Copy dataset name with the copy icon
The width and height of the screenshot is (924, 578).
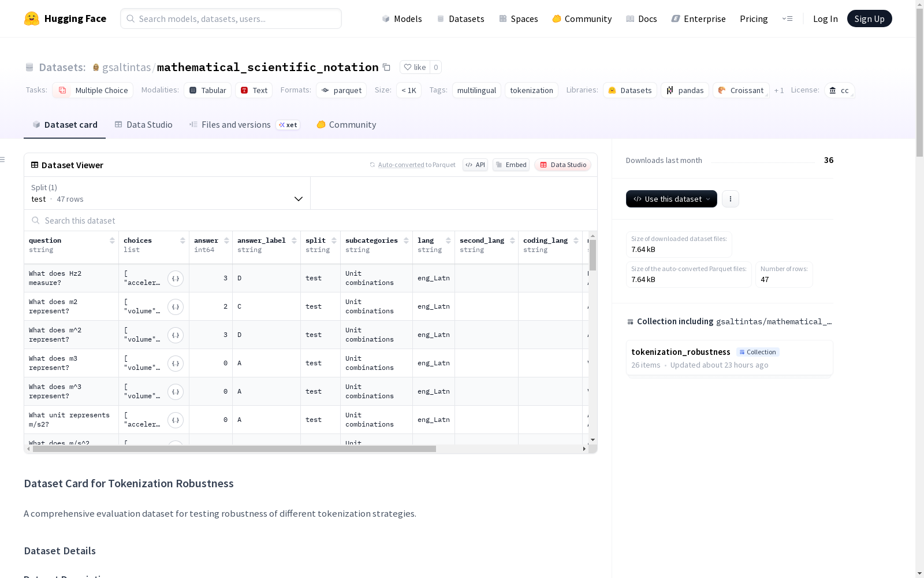coord(387,67)
